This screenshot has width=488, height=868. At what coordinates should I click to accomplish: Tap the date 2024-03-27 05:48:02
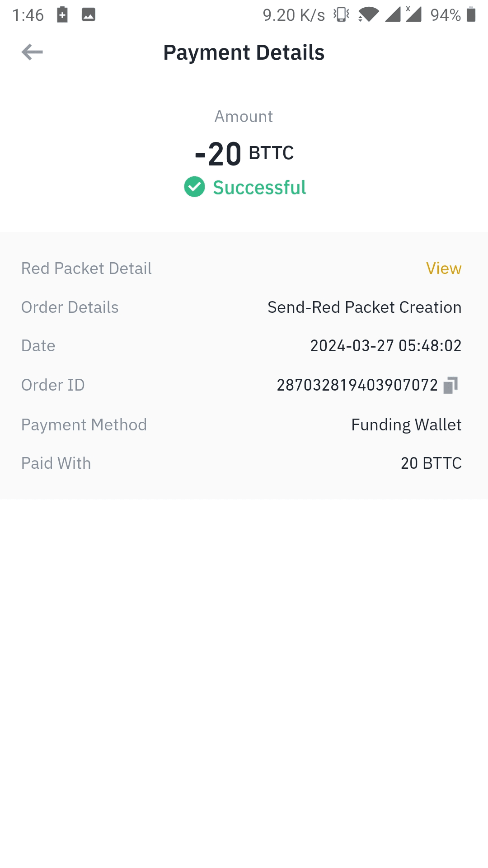pos(385,346)
